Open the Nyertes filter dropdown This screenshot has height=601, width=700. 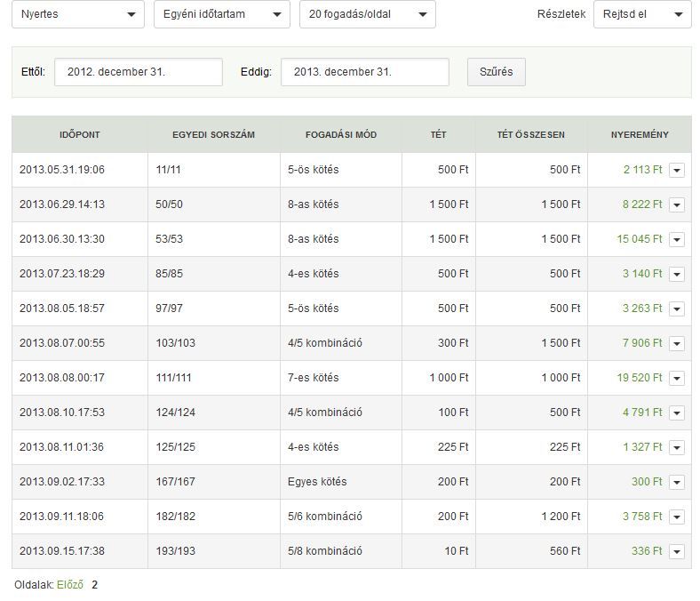78,14
